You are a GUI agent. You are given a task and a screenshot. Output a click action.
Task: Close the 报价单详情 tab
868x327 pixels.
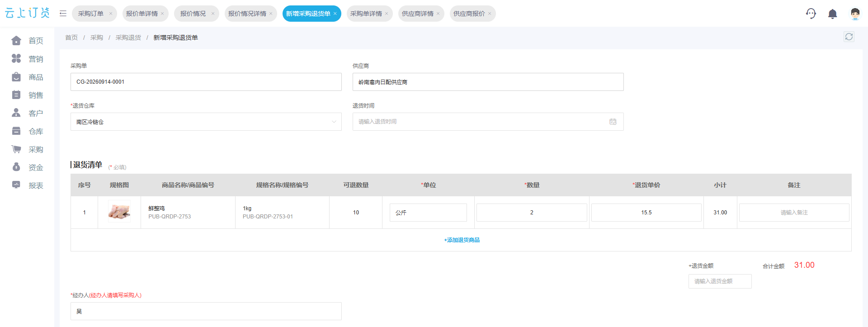pos(162,14)
